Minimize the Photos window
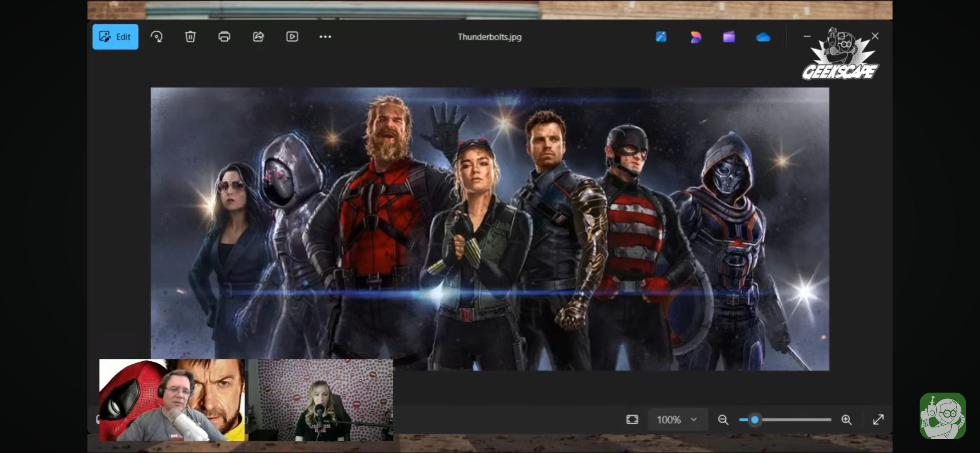980x453 pixels. click(x=807, y=36)
